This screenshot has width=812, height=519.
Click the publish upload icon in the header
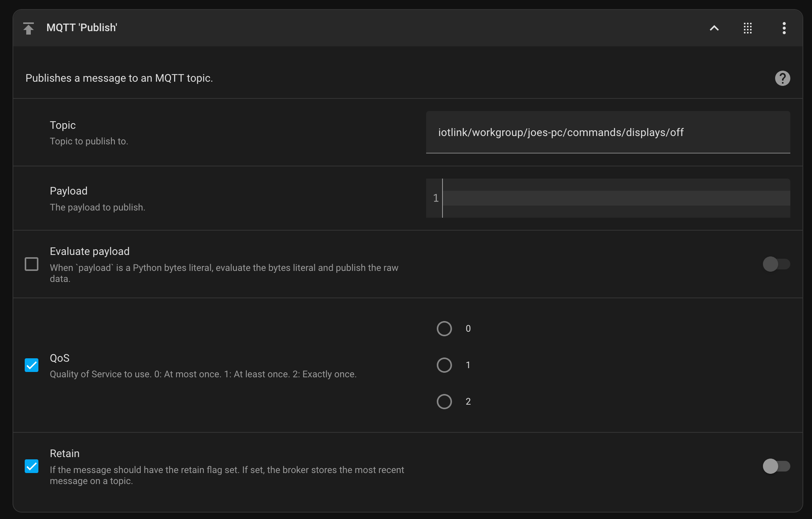[x=29, y=28]
